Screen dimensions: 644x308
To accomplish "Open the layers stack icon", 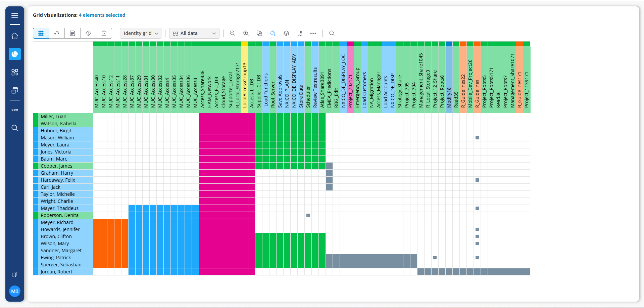I will [286, 33].
